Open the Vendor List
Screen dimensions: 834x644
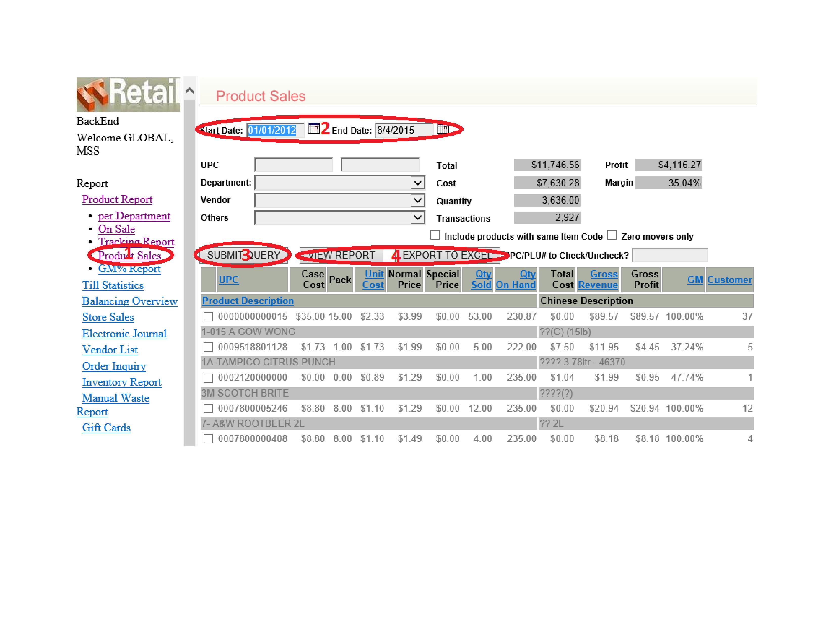(110, 350)
